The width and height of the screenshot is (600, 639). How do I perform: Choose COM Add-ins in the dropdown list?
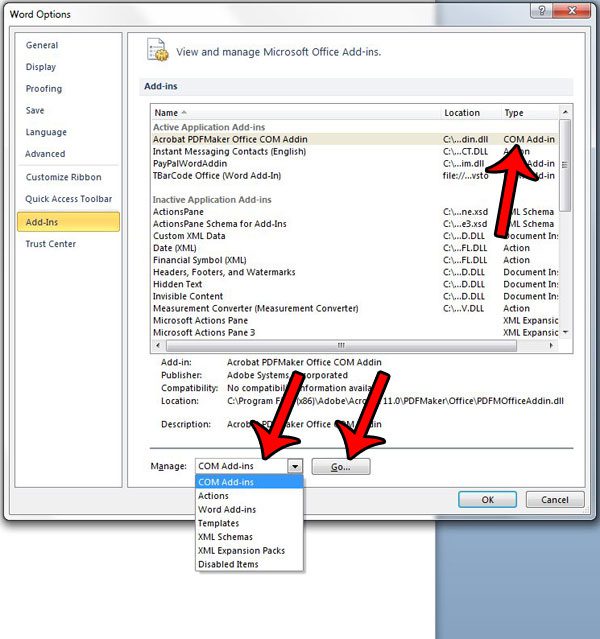coord(249,482)
